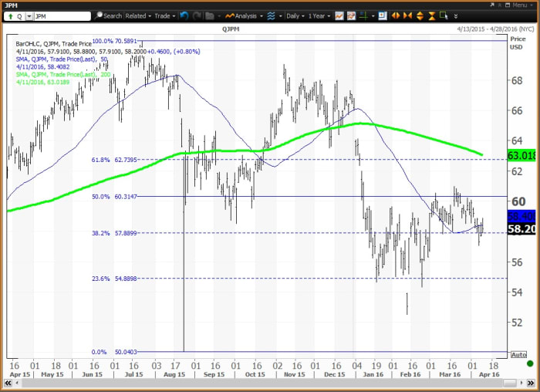The height and width of the screenshot is (392, 540).
Task: Click the date range 4/13/2015 - 4/28/2016 text
Action: point(495,29)
